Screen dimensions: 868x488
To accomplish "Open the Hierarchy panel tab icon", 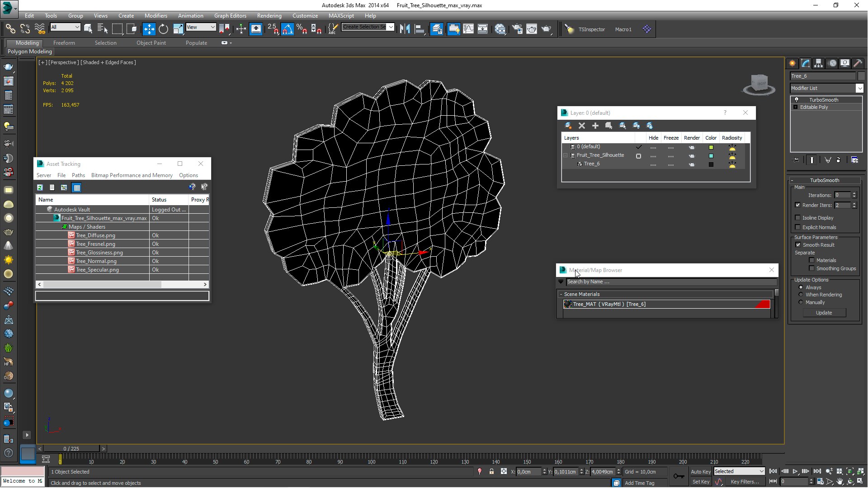I will coord(819,63).
